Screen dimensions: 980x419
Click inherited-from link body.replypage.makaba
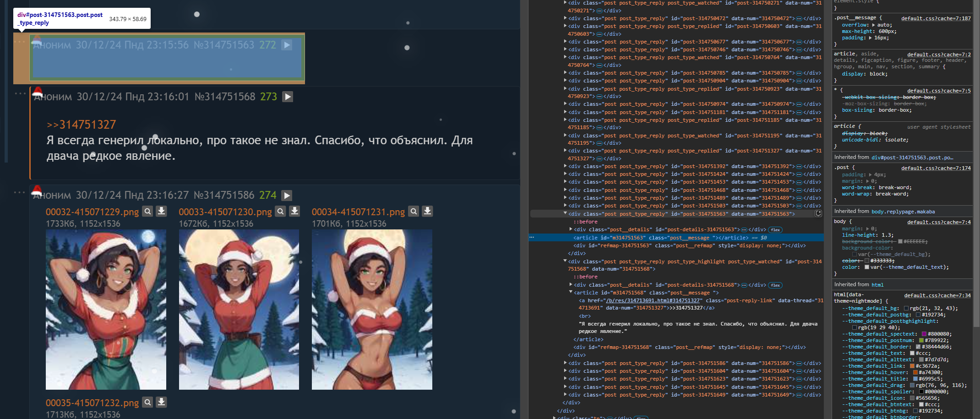[x=903, y=212]
